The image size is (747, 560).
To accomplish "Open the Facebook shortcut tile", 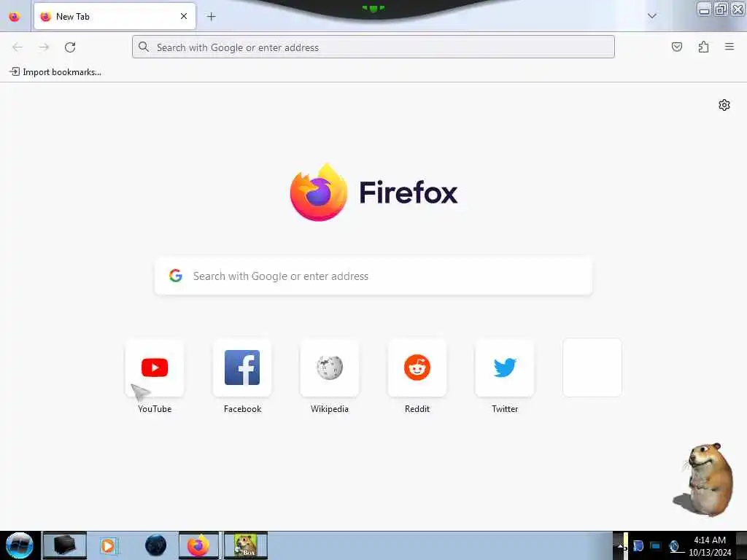I will [x=242, y=367].
